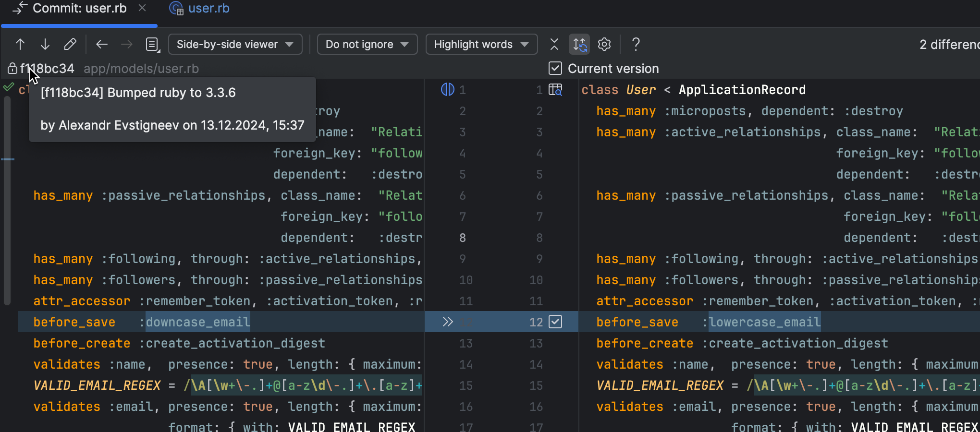Collapse unchanged fragments icon
Image resolution: width=980 pixels, height=432 pixels.
[554, 45]
